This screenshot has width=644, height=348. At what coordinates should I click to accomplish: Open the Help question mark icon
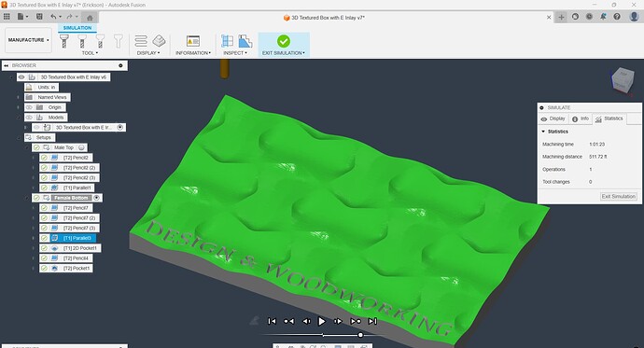coord(617,17)
